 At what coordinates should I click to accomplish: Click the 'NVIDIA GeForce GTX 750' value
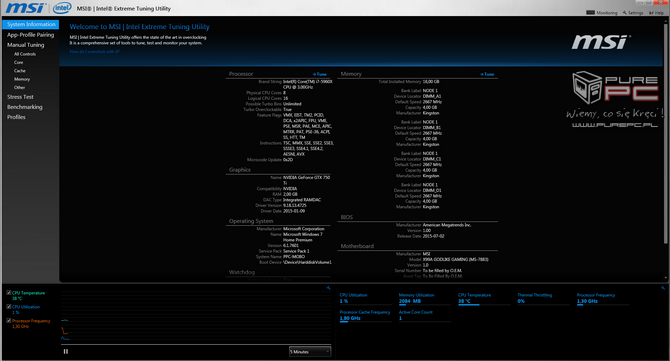point(306,177)
